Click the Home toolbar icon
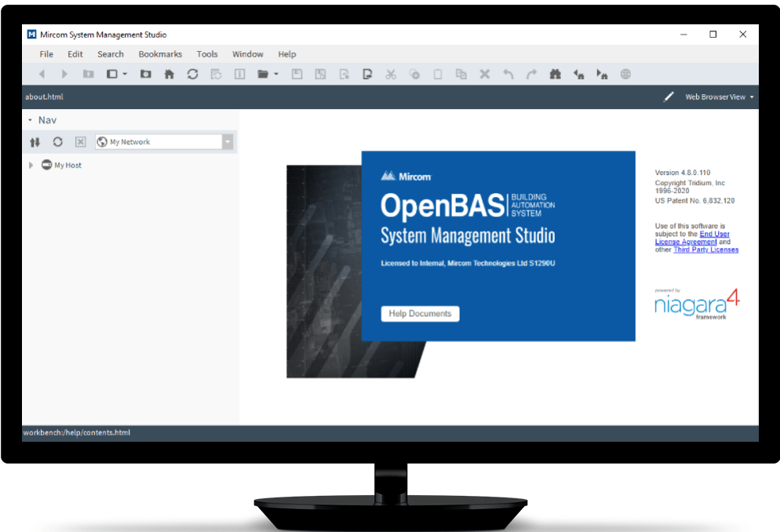 pyautogui.click(x=169, y=74)
